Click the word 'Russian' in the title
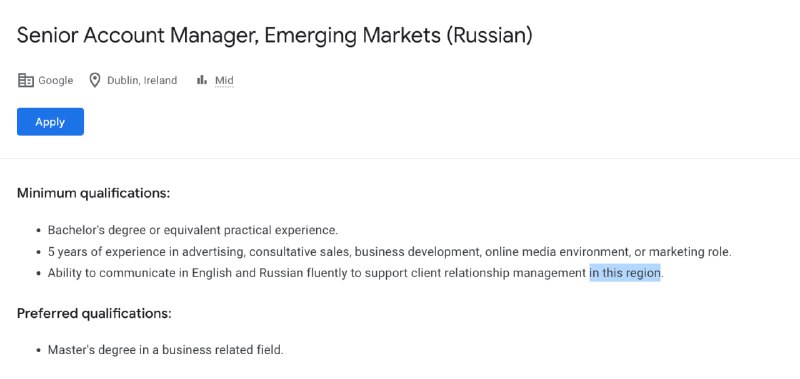The image size is (800, 379). 489,36
